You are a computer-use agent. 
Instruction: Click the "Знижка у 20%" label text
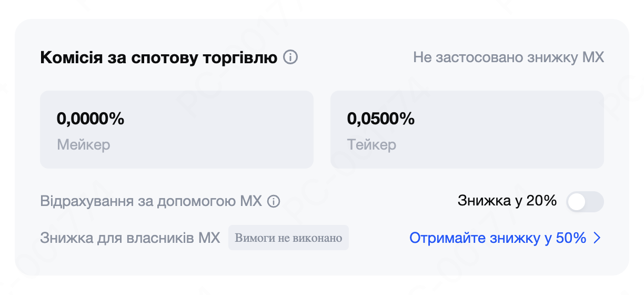tap(507, 201)
